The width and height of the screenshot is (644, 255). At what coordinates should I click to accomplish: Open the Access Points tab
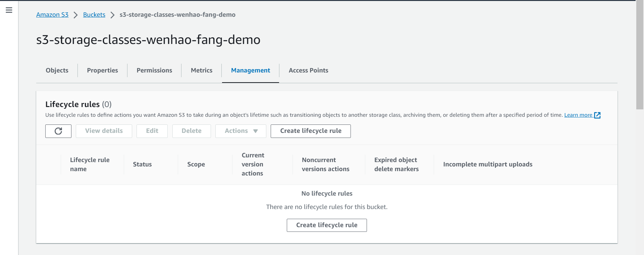click(309, 70)
